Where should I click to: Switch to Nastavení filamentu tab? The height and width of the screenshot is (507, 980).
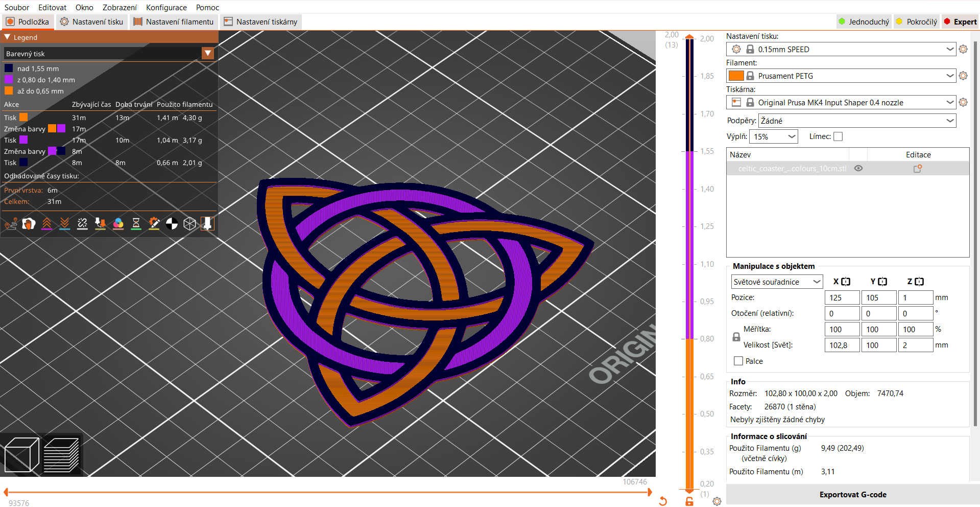(x=174, y=21)
